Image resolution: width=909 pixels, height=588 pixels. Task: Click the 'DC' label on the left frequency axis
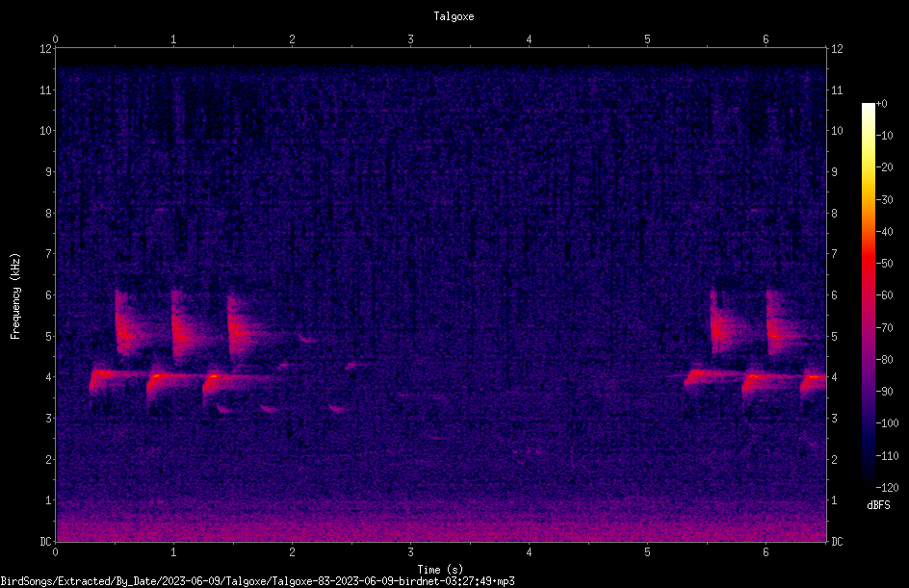tap(46, 541)
